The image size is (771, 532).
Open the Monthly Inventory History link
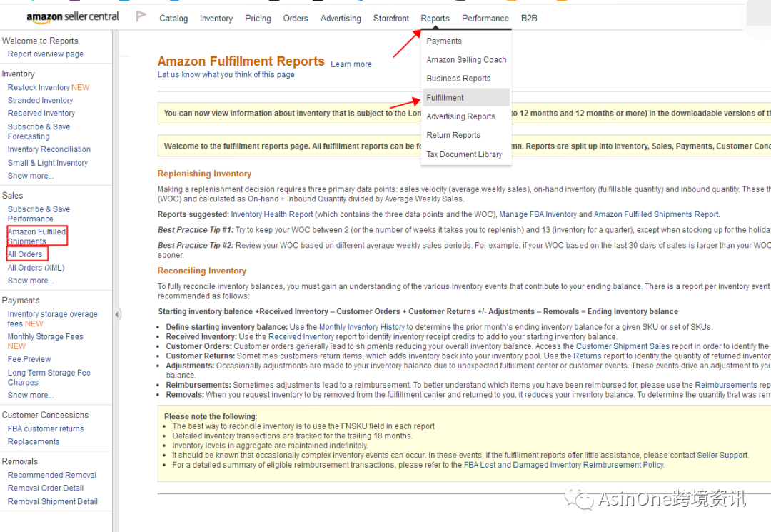point(362,327)
